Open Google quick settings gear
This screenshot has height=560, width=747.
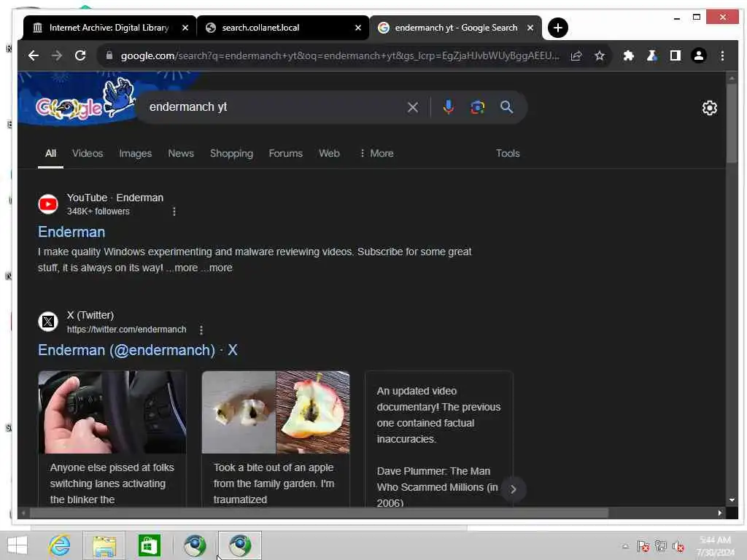pos(709,108)
